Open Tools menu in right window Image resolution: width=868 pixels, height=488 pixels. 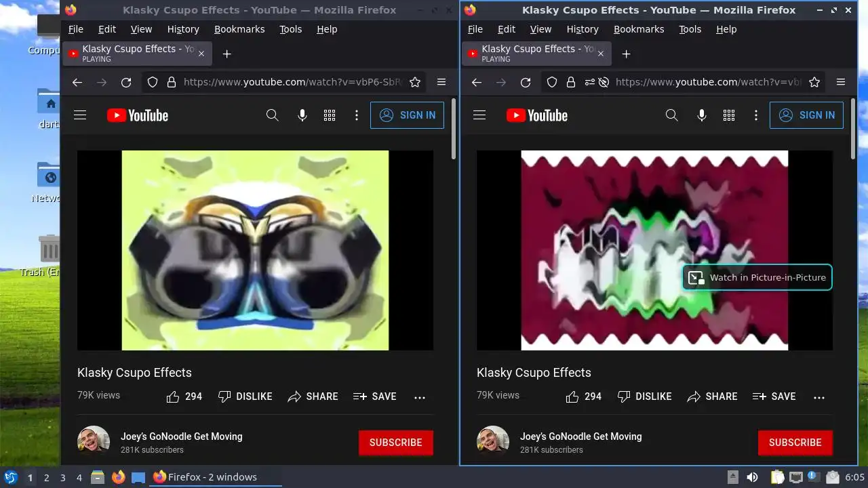690,29
